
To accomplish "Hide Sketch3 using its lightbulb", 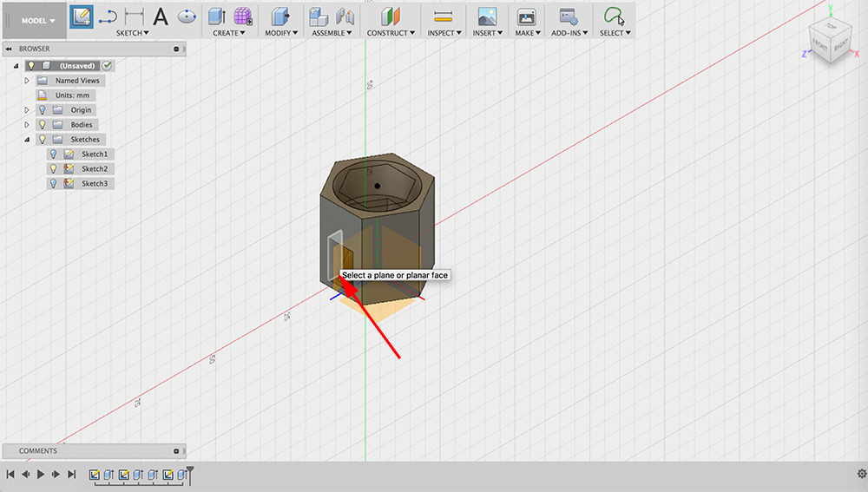I will point(53,183).
